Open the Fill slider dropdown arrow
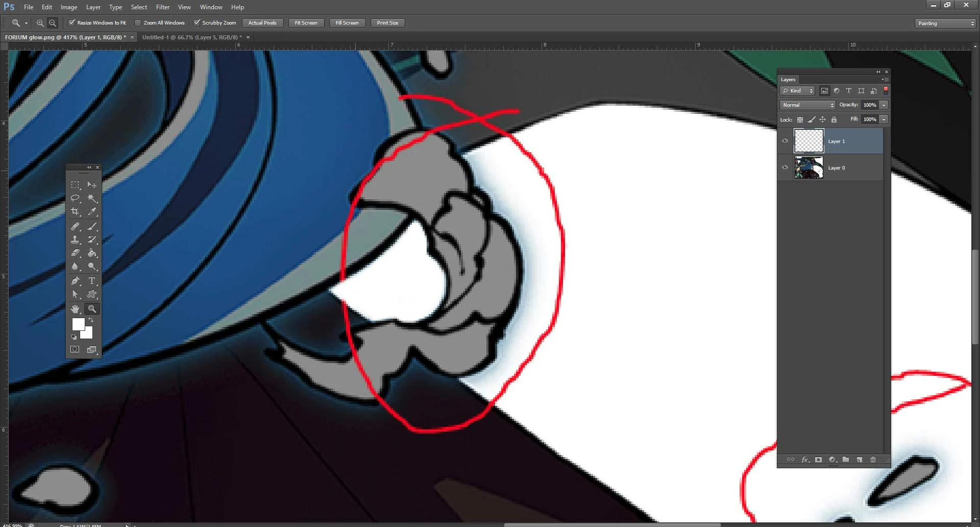980x527 pixels. click(x=884, y=119)
